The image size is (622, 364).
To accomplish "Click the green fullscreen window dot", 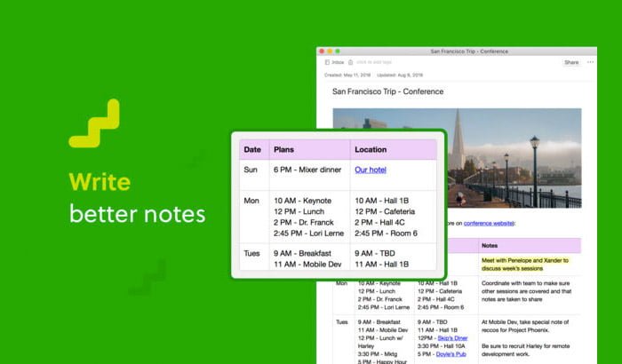I will (x=338, y=51).
